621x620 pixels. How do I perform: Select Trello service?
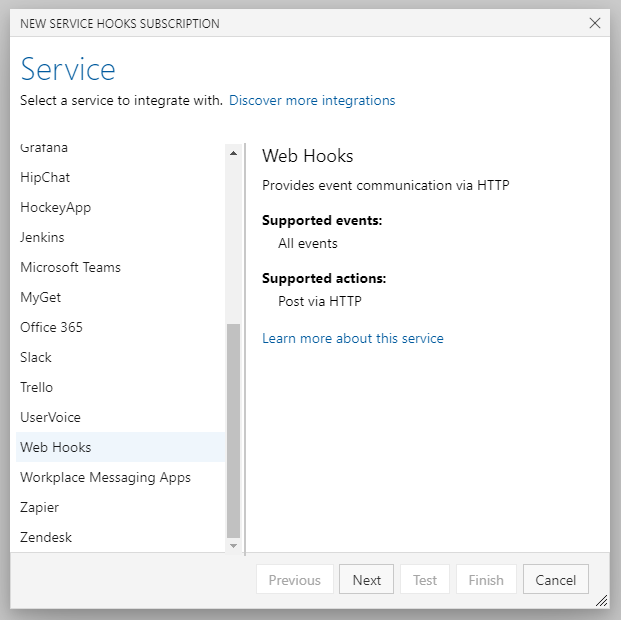pos(120,387)
